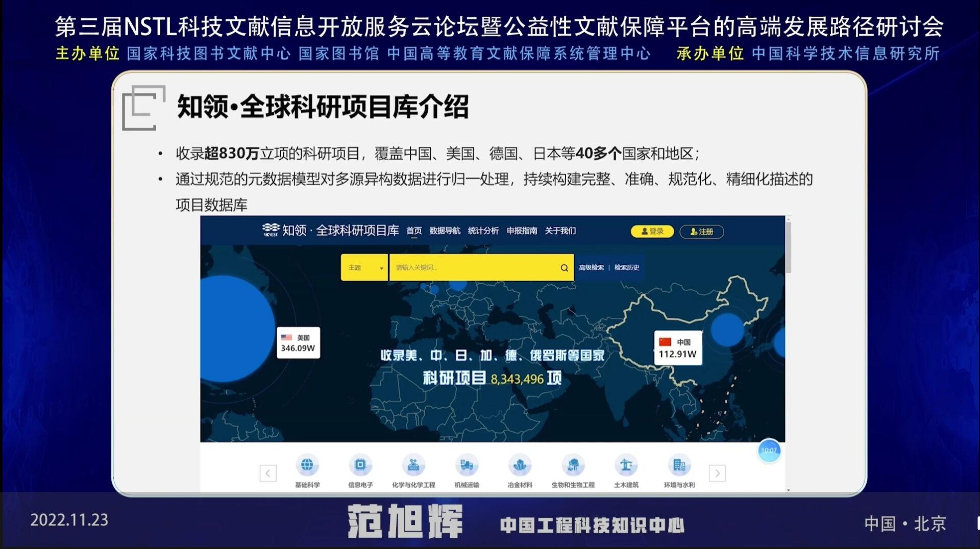This screenshot has width=980, height=549.
Task: Click the round blue 10:07 floating badge
Action: [769, 451]
